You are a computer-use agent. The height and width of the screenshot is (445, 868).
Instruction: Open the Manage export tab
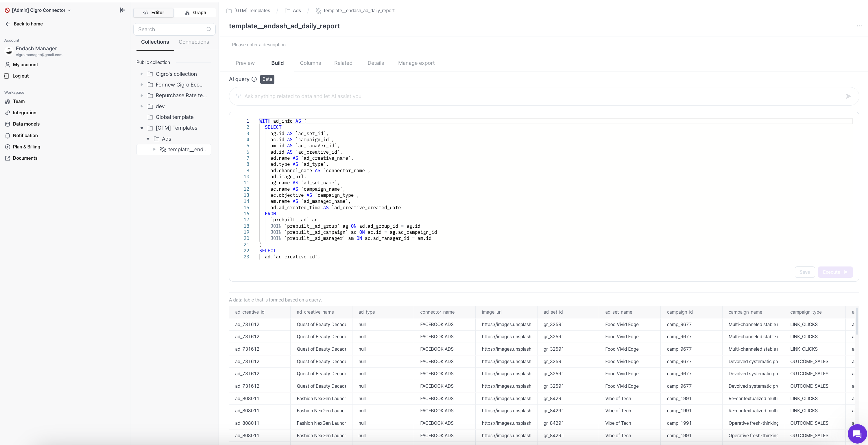[416, 63]
